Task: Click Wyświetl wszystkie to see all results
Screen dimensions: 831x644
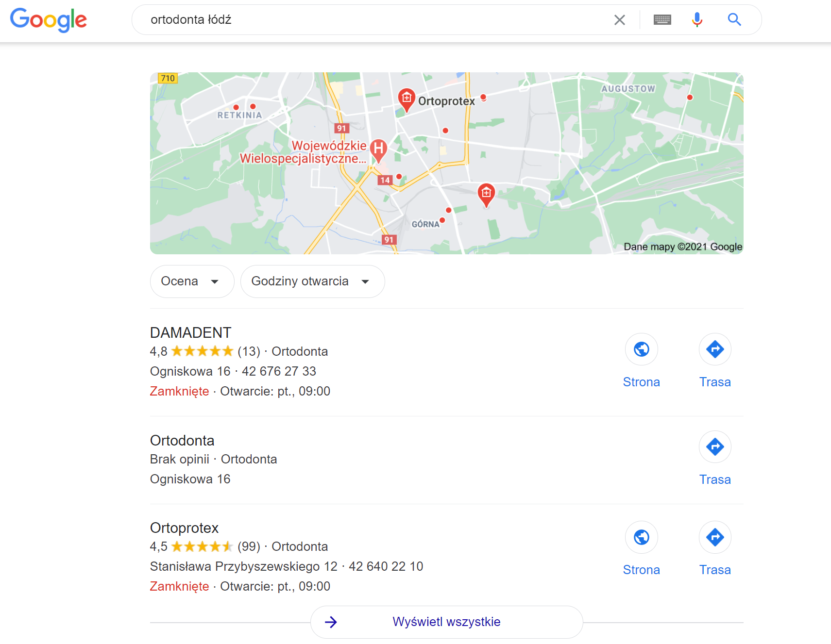Action: pyautogui.click(x=446, y=622)
